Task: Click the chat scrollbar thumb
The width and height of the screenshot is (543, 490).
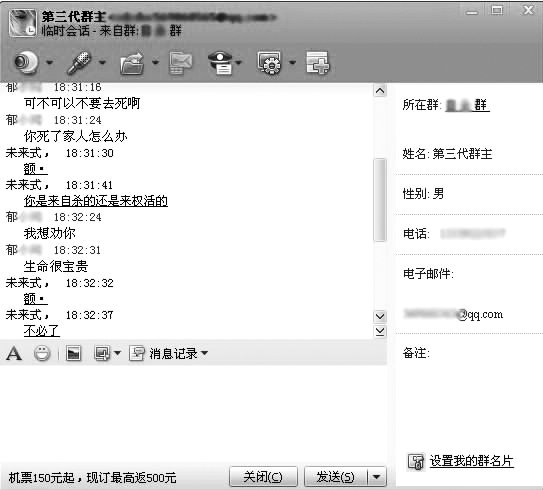Action: coord(380,199)
